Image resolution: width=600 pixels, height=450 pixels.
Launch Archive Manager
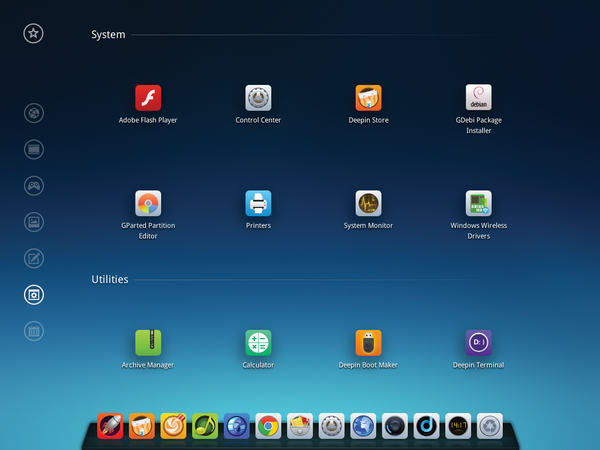(148, 343)
